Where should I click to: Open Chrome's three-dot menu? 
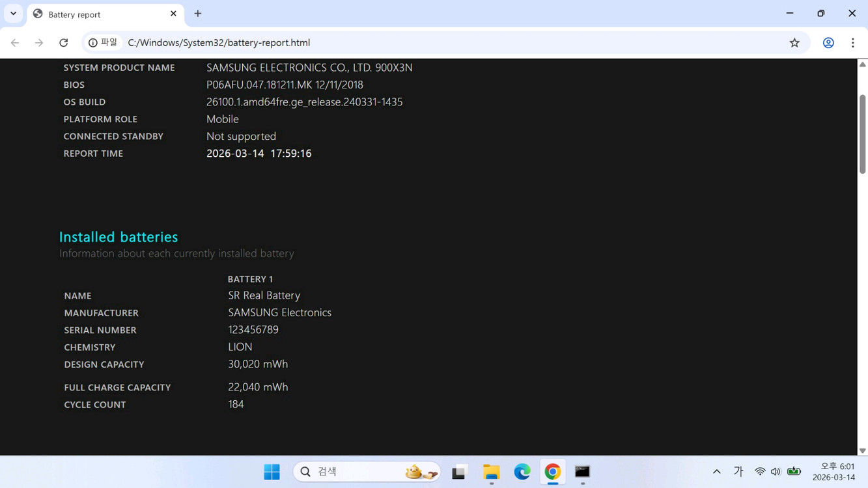[852, 43]
